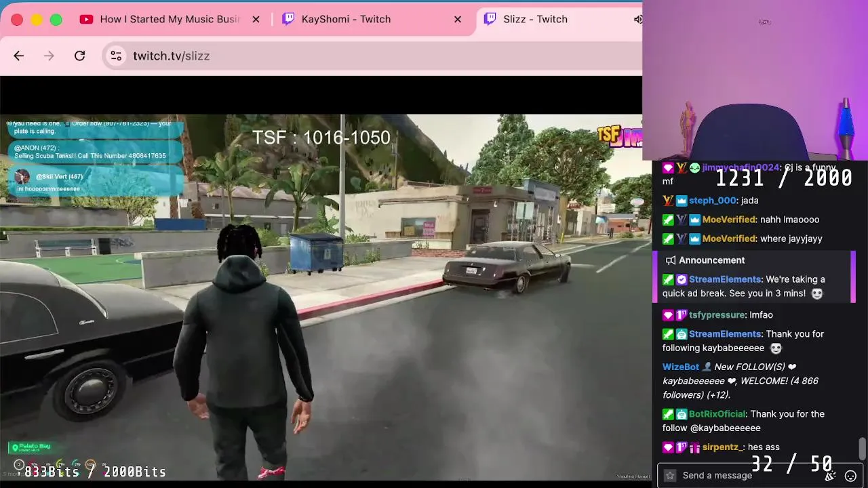This screenshot has height=488, width=868.
Task: Click the party popper icon in chat input
Action: tap(830, 476)
